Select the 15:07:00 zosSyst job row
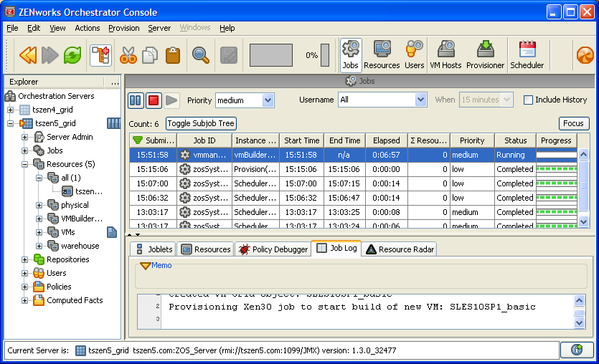 pyautogui.click(x=353, y=183)
